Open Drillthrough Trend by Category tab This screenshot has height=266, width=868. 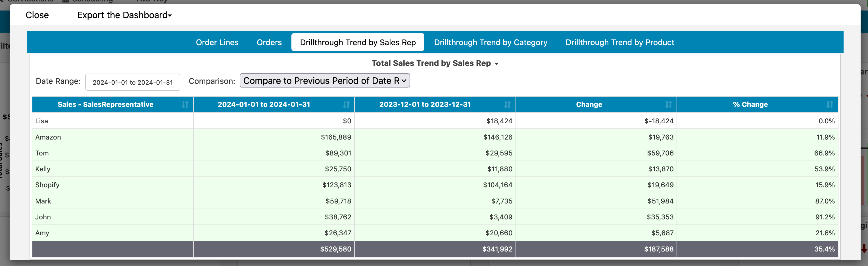pos(490,42)
